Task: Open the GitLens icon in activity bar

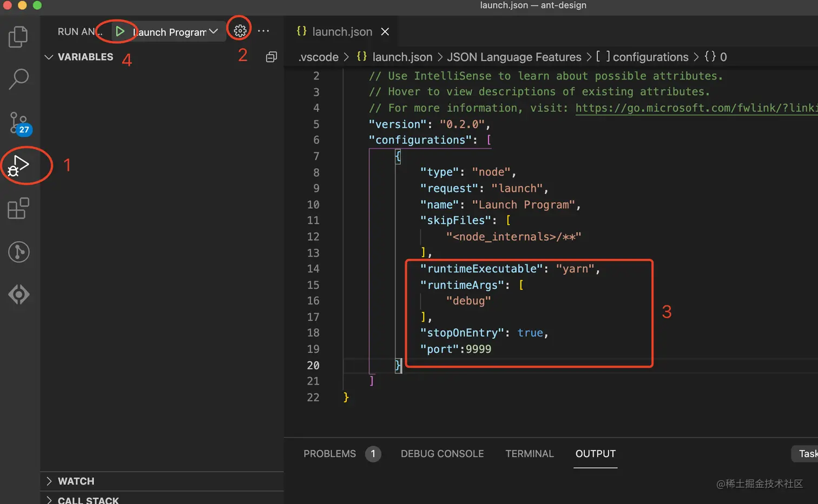Action: point(19,294)
